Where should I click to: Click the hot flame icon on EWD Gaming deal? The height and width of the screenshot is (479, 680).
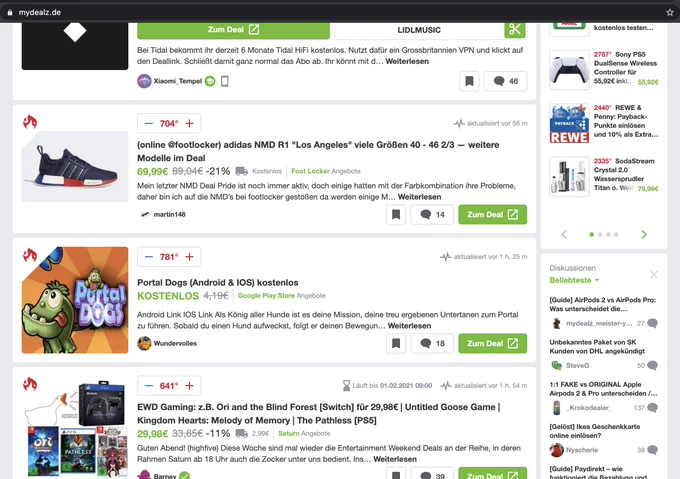pos(30,384)
